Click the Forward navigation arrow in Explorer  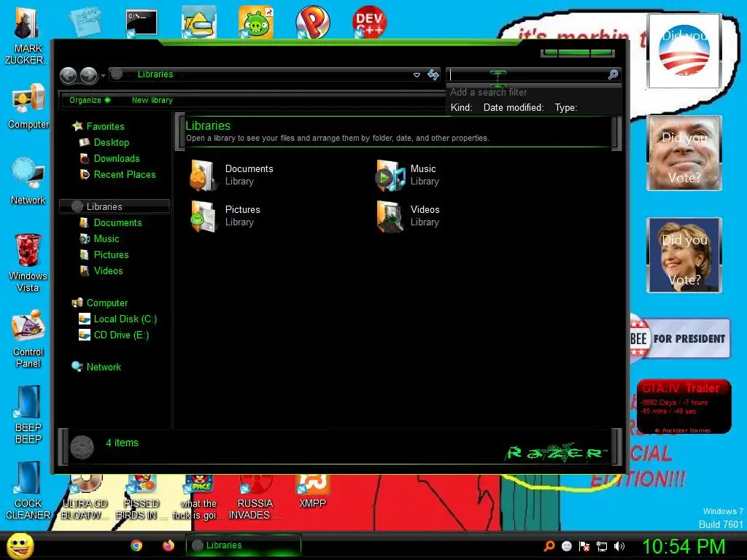click(88, 75)
